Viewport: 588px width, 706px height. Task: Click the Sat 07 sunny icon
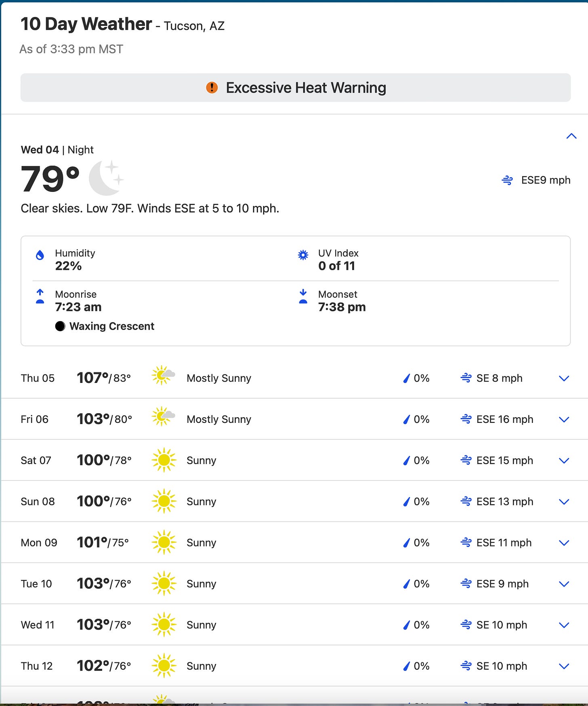coord(164,460)
